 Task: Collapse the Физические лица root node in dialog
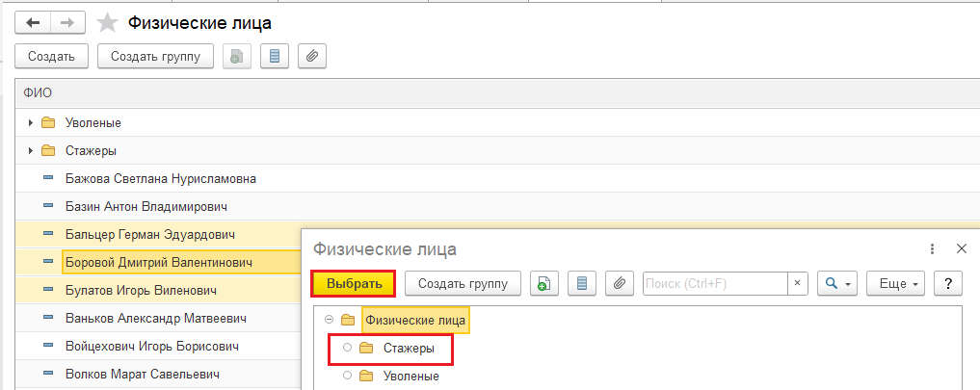coord(330,320)
